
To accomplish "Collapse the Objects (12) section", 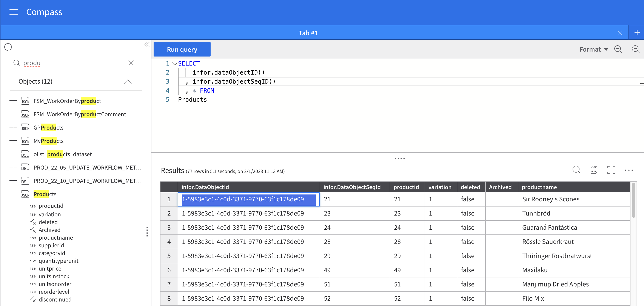I will pyautogui.click(x=128, y=82).
